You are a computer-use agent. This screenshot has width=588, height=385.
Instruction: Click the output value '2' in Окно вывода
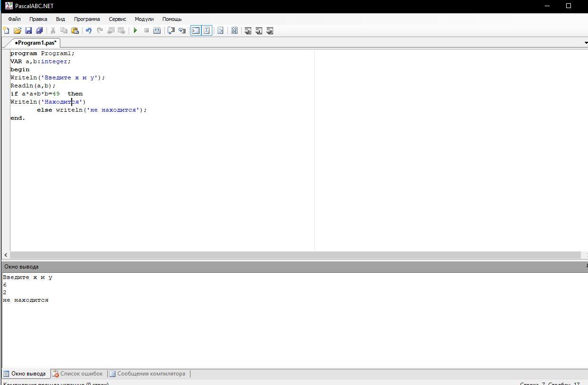pos(5,292)
